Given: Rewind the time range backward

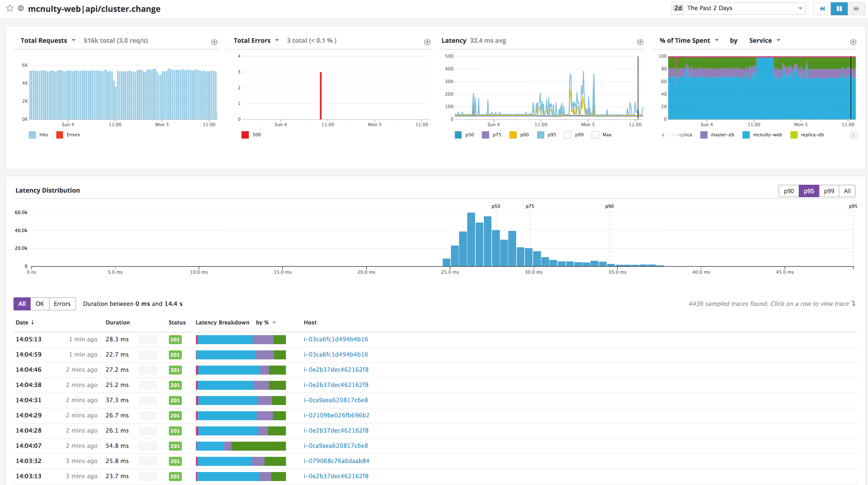Looking at the screenshot, I should [822, 8].
